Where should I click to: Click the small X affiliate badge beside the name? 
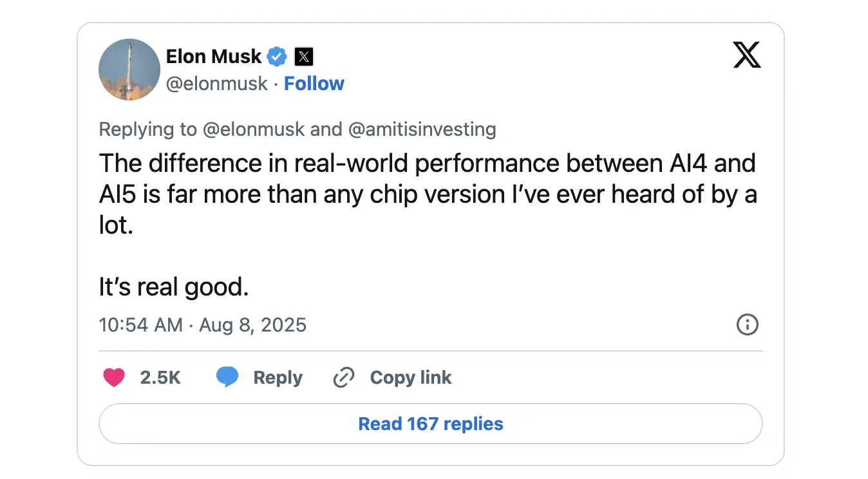click(304, 57)
